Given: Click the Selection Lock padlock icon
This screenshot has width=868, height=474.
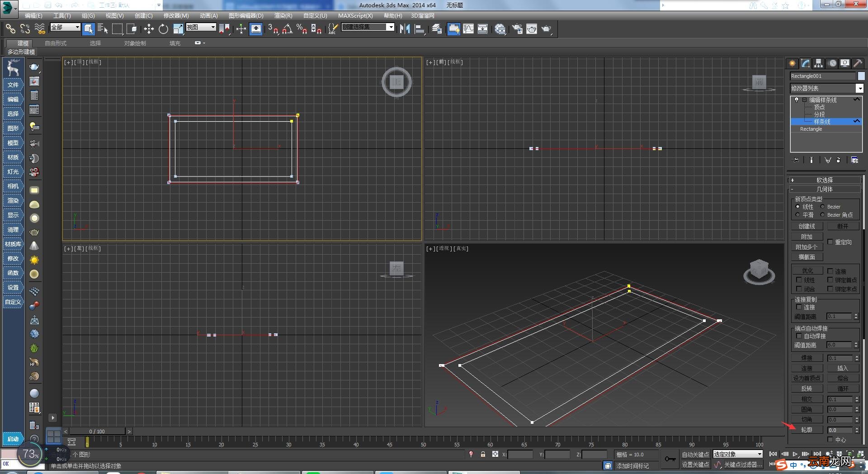Looking at the screenshot, I should 483,454.
